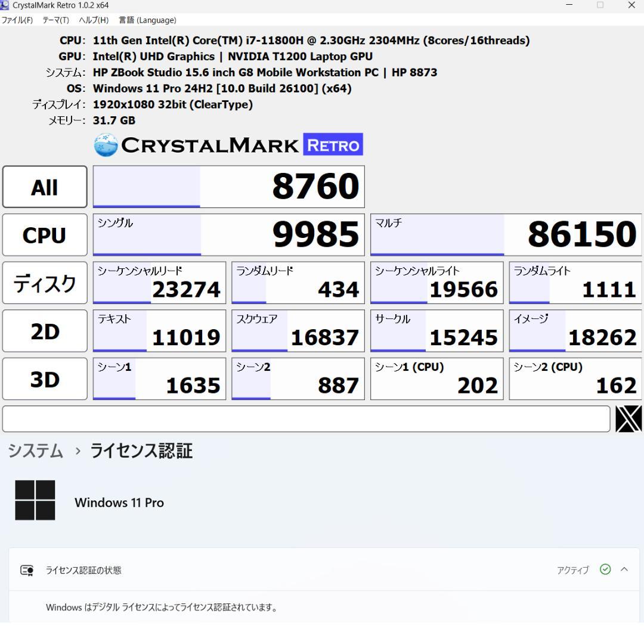Open the 言語 (Language) menu

(x=147, y=20)
